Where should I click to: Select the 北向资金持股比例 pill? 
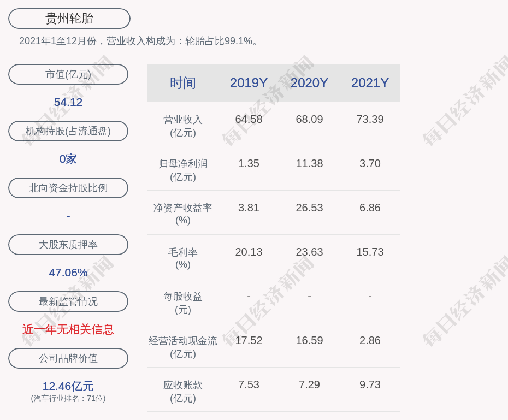[68, 188]
